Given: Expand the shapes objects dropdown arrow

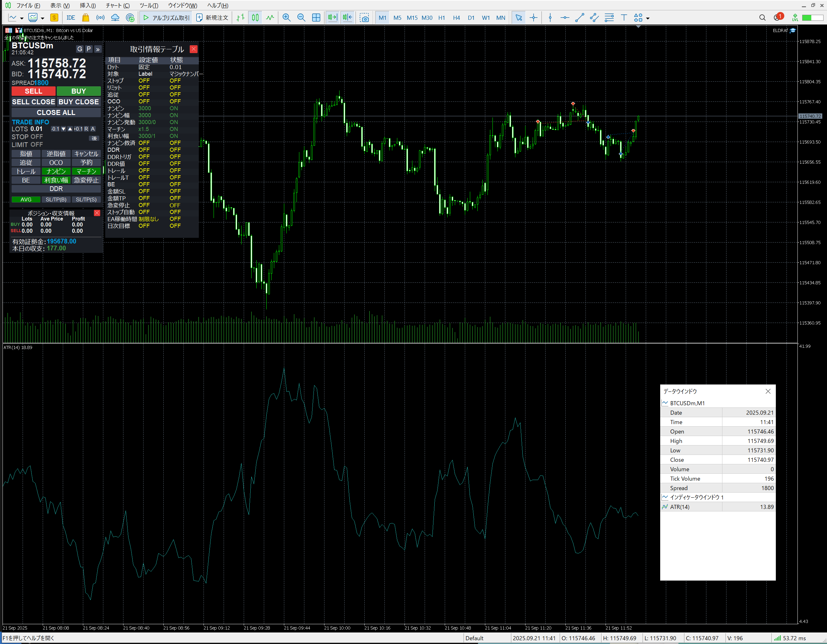Looking at the screenshot, I should click(x=648, y=18).
